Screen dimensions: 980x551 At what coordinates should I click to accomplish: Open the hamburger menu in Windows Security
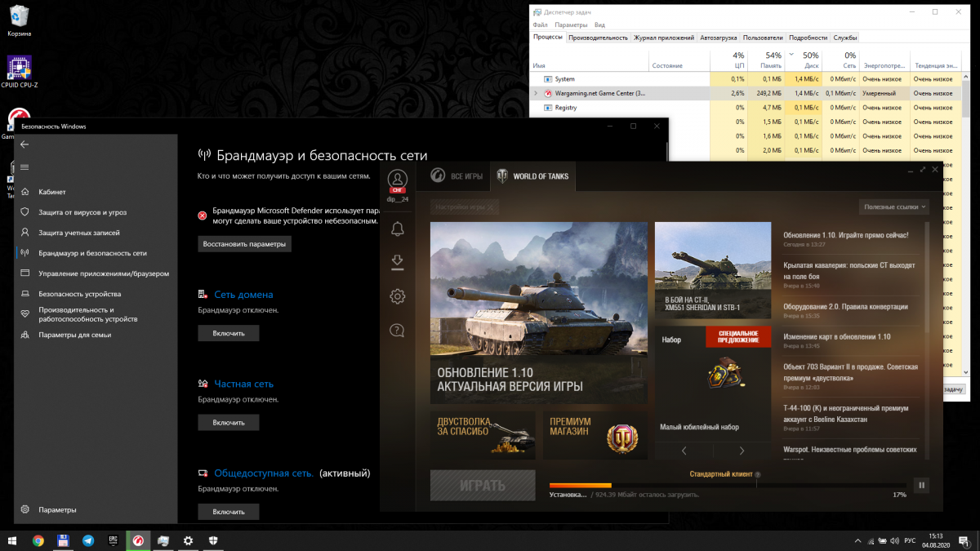click(x=24, y=167)
